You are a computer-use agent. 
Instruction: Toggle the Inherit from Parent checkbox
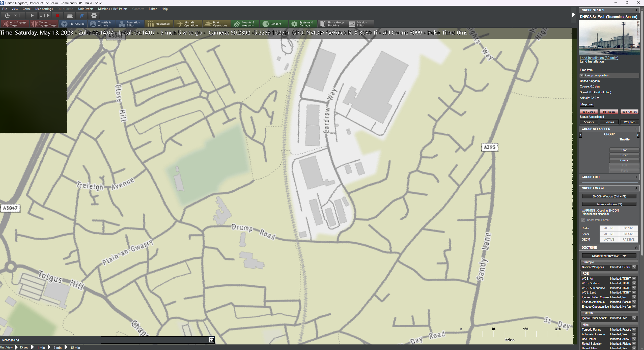coord(583,220)
